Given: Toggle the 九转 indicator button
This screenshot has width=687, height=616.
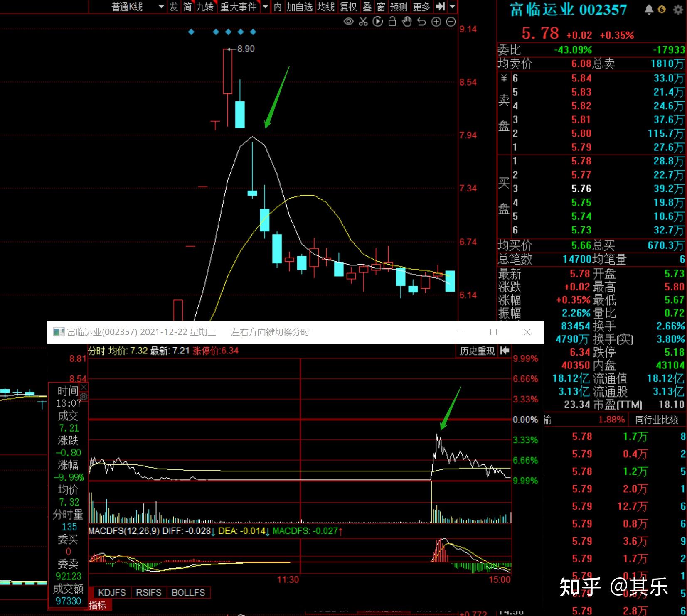Looking at the screenshot, I should tap(205, 7).
